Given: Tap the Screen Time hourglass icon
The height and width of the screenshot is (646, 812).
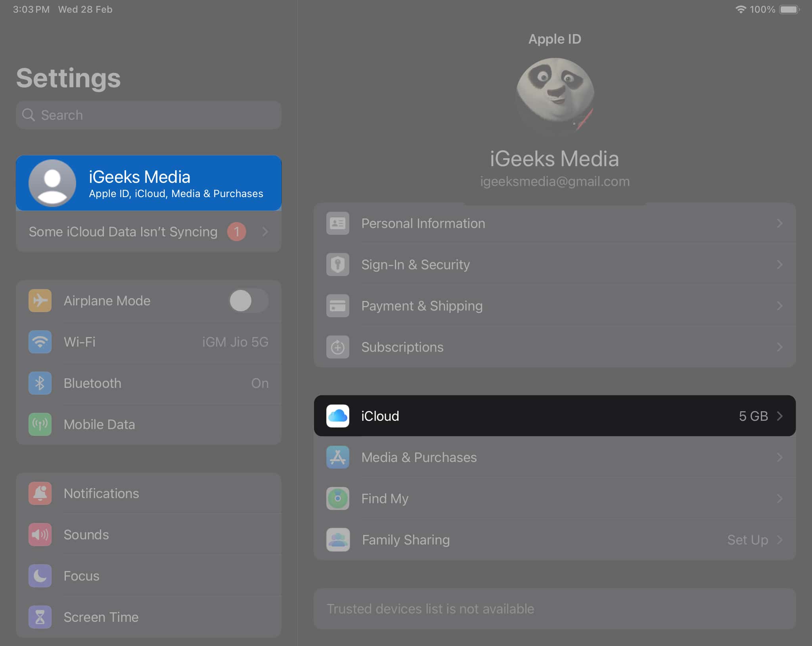Looking at the screenshot, I should 40,617.
